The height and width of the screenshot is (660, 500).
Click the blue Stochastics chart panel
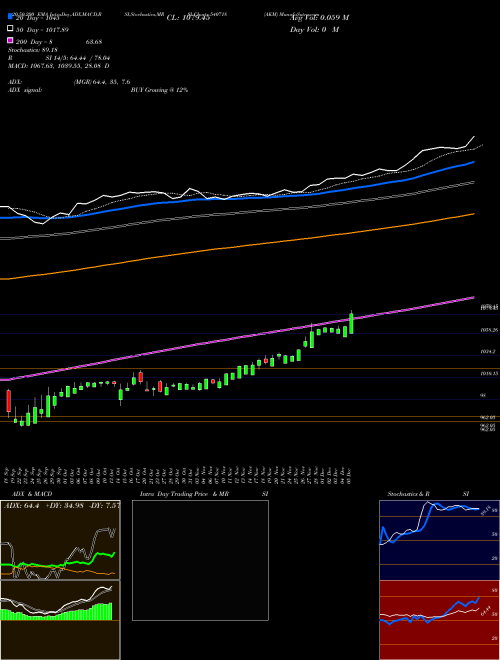[x=439, y=540]
